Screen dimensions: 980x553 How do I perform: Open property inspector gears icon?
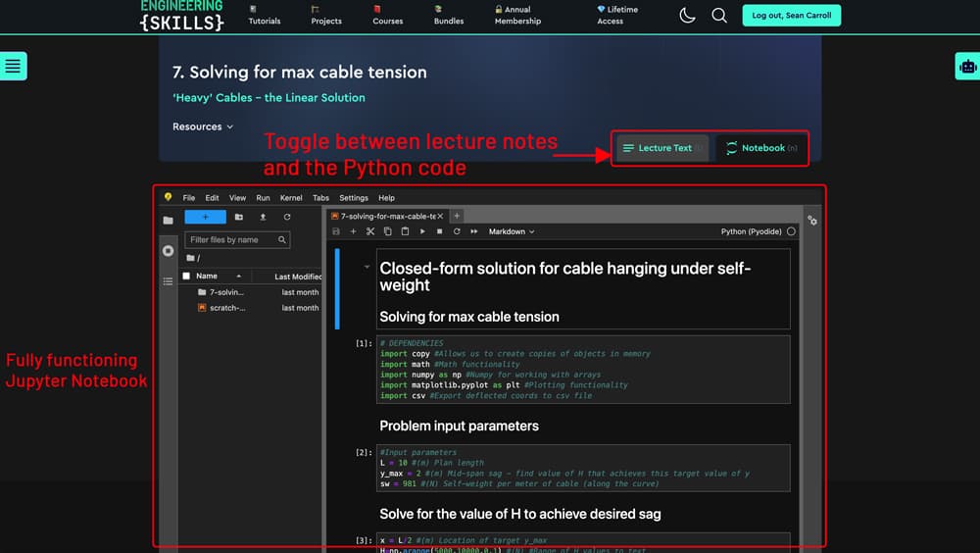click(x=811, y=221)
